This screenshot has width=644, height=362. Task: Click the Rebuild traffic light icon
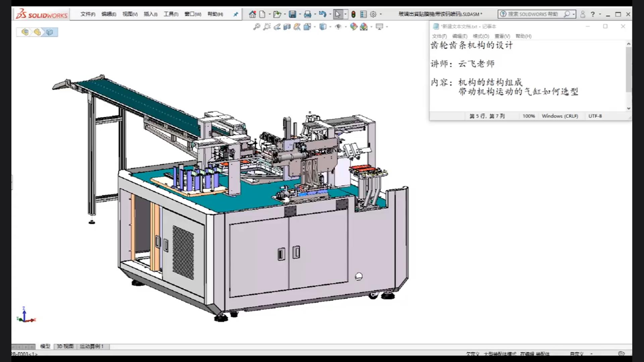coord(353,14)
